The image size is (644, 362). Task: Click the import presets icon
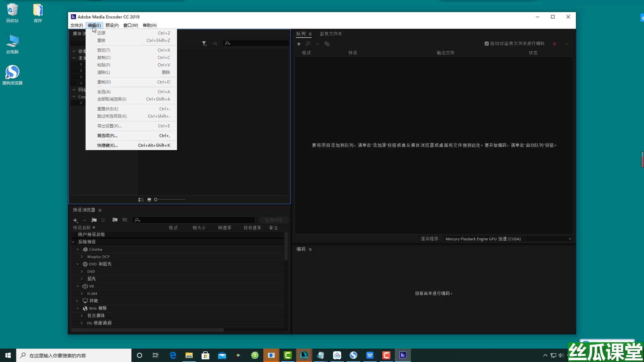coord(115,220)
